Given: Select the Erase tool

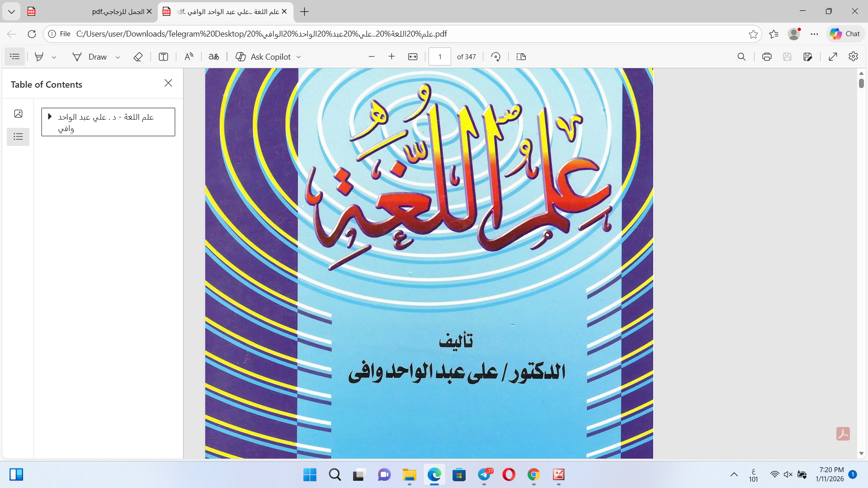Looking at the screenshot, I should (138, 56).
